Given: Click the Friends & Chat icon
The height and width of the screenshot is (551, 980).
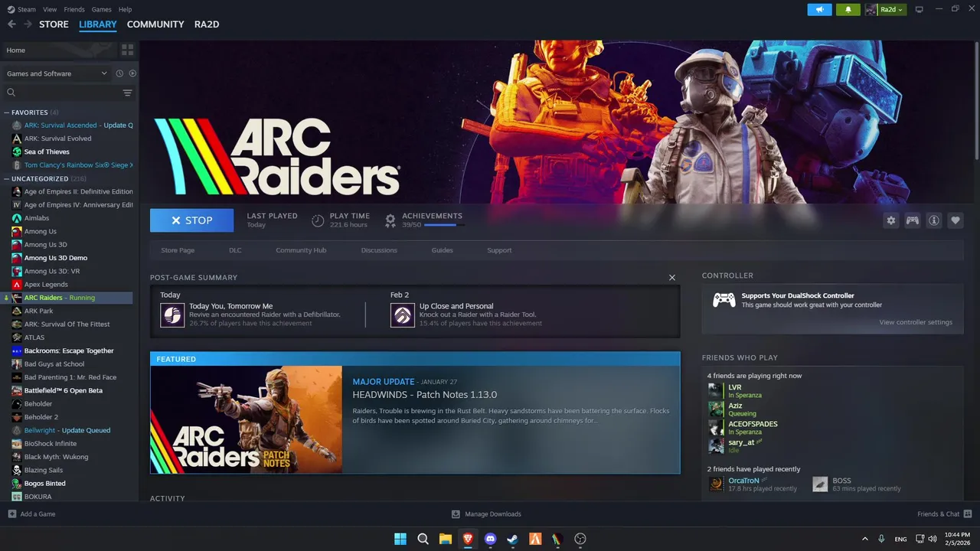Looking at the screenshot, I should click(967, 514).
